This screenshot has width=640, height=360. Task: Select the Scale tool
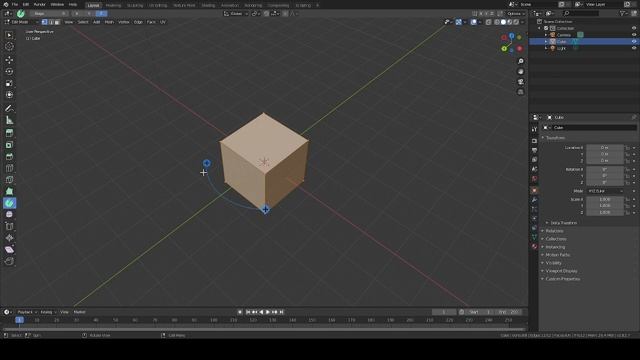click(x=9, y=83)
